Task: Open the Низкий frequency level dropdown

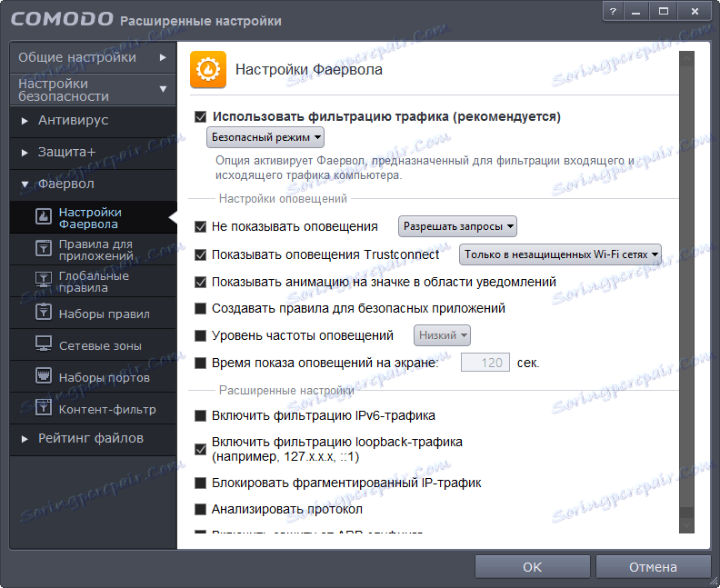Action: (x=442, y=335)
